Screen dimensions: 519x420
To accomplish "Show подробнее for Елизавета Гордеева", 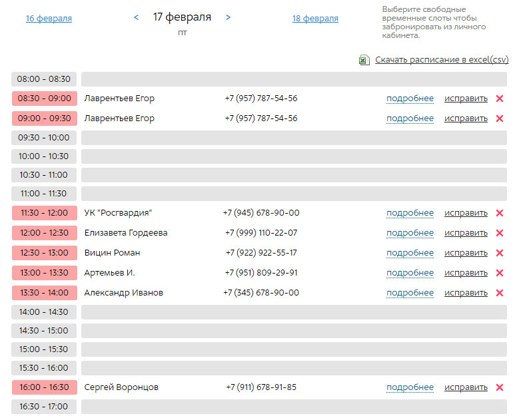I will tap(410, 233).
